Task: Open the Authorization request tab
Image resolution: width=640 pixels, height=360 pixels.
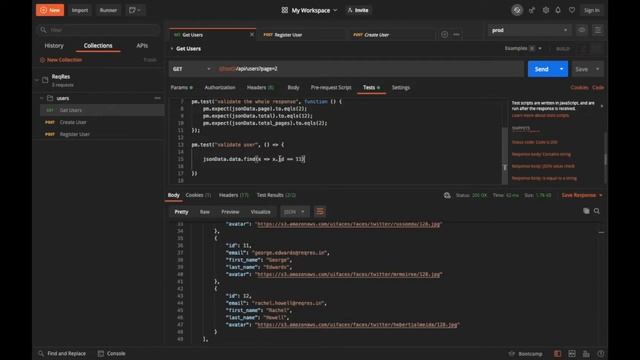Action: pyautogui.click(x=220, y=88)
